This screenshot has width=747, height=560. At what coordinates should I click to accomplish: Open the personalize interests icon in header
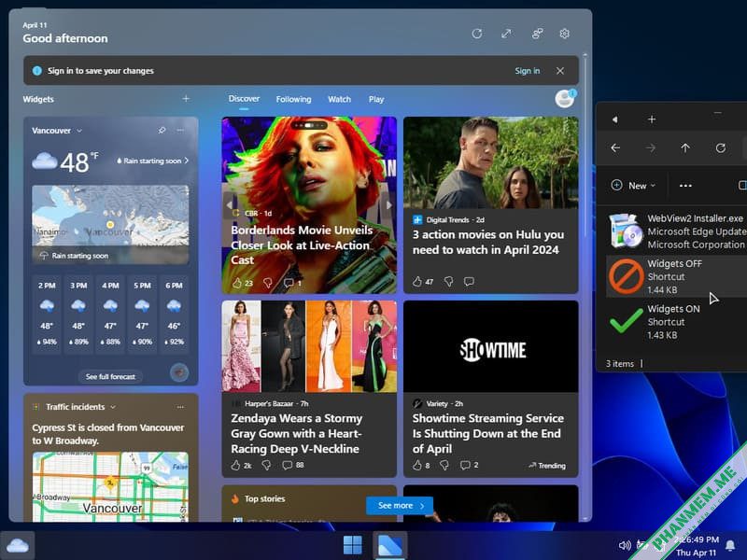(x=538, y=34)
